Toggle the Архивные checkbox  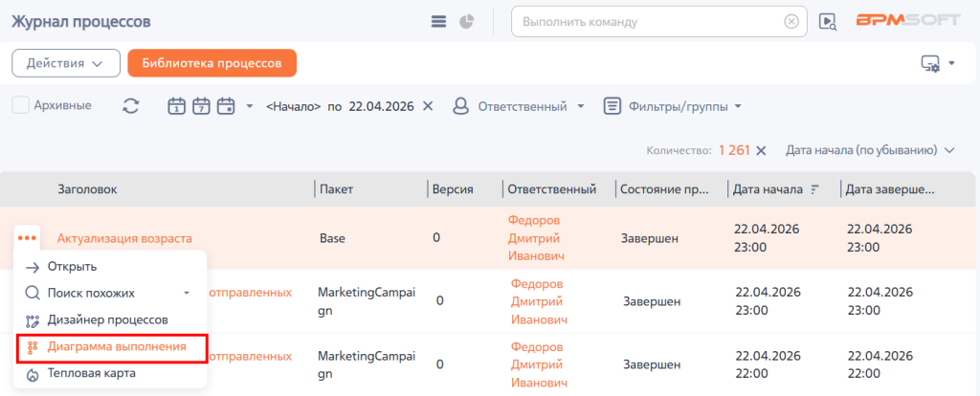click(21, 105)
